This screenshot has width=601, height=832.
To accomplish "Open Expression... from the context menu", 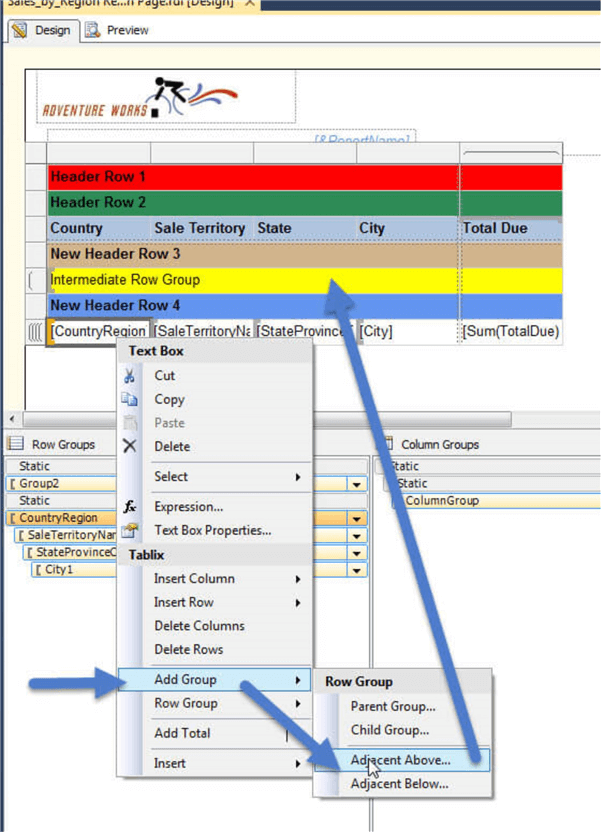I will tap(214, 507).
